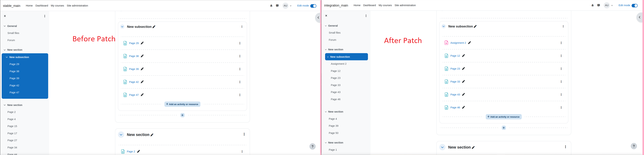Open Dashboard in stable_main navbar
644x155 pixels.
42,6
